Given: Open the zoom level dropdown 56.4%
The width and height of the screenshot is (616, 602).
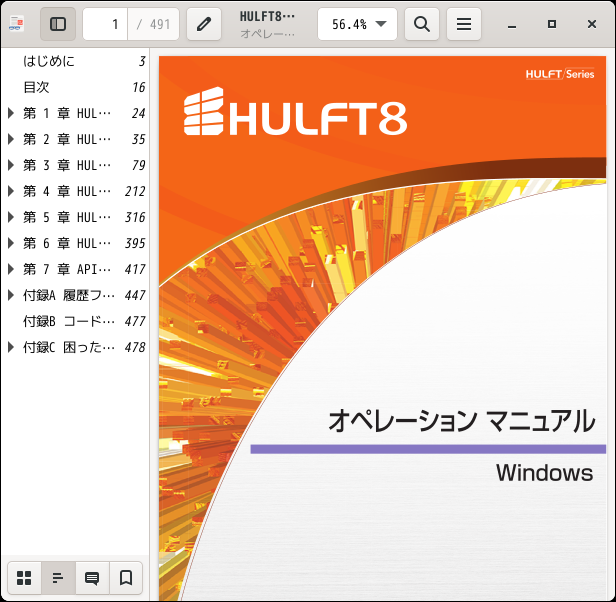Looking at the screenshot, I should click(x=357, y=24).
